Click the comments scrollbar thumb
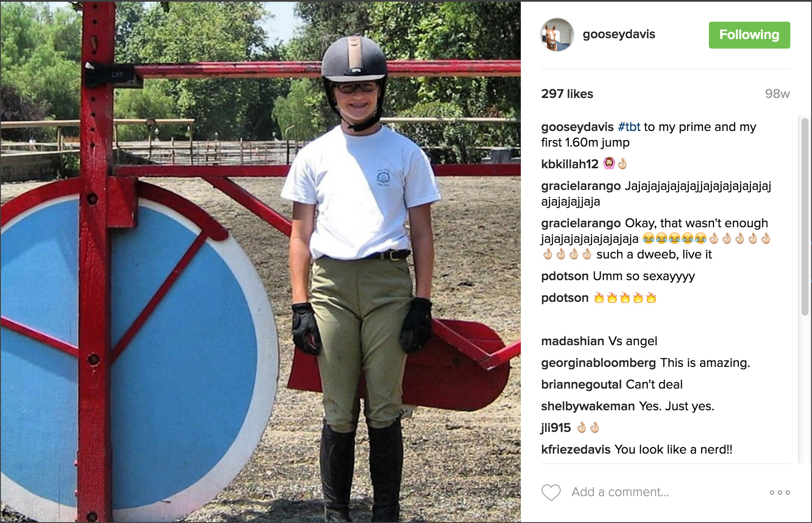This screenshot has width=812, height=523. tap(805, 217)
